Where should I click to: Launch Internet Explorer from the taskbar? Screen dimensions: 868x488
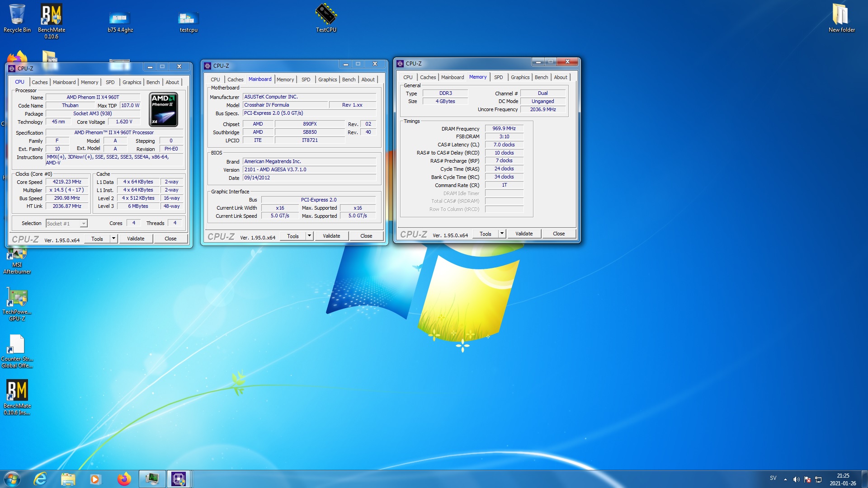click(x=40, y=479)
